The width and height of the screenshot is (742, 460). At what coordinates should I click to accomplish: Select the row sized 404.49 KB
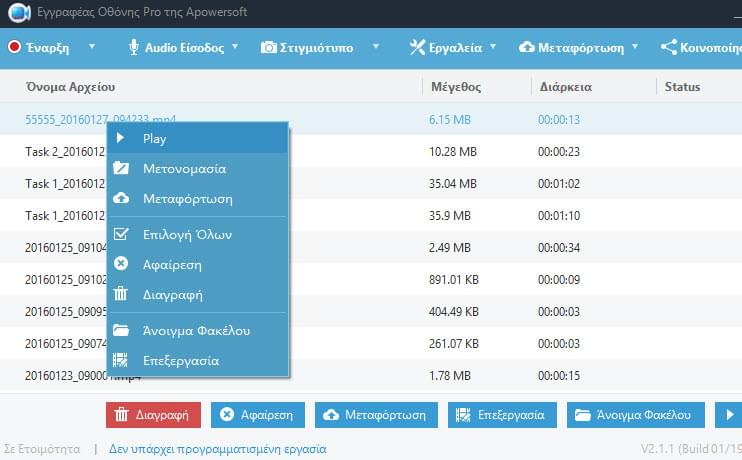coord(371,311)
